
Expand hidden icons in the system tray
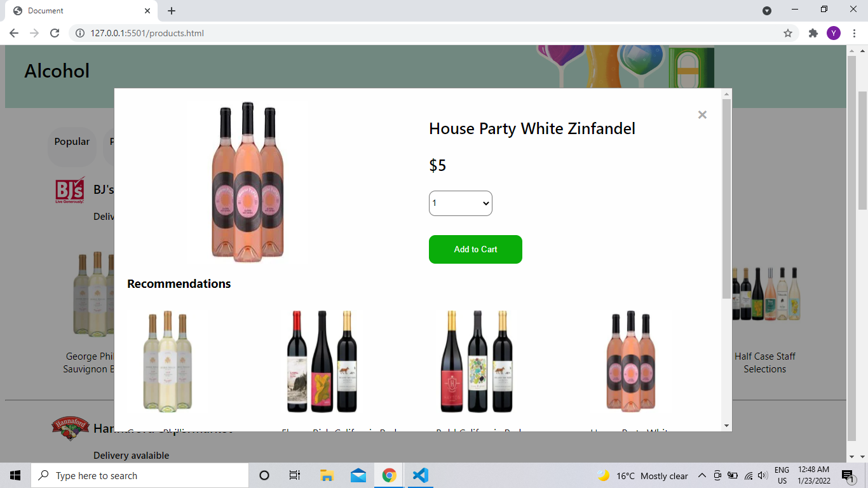(702, 475)
